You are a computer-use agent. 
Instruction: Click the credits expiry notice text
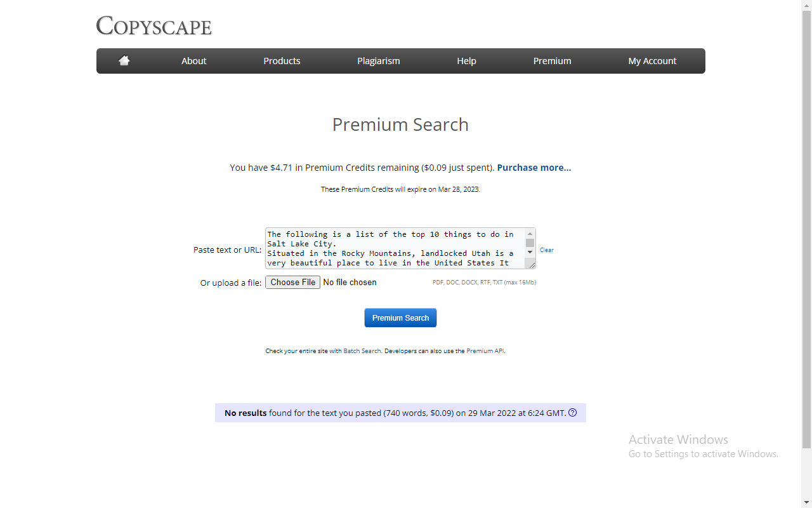coord(400,189)
